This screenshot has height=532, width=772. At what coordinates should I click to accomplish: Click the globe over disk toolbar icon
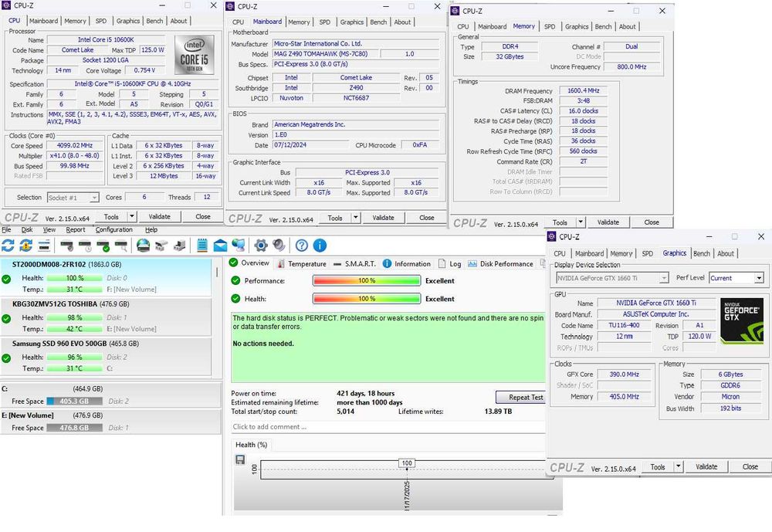[144, 246]
